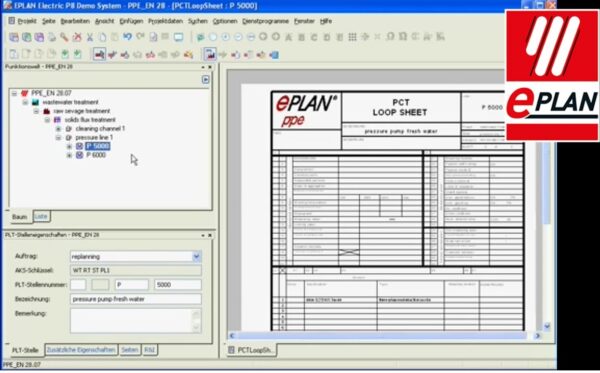The height and width of the screenshot is (373, 600).
Task: Click the Bemerkung text area
Action: [x=135, y=321]
